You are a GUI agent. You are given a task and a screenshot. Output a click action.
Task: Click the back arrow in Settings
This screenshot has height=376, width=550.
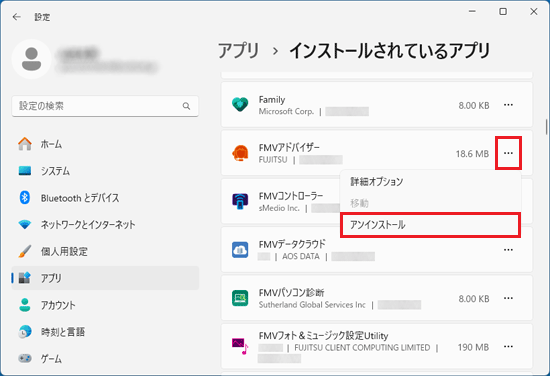pyautogui.click(x=16, y=17)
